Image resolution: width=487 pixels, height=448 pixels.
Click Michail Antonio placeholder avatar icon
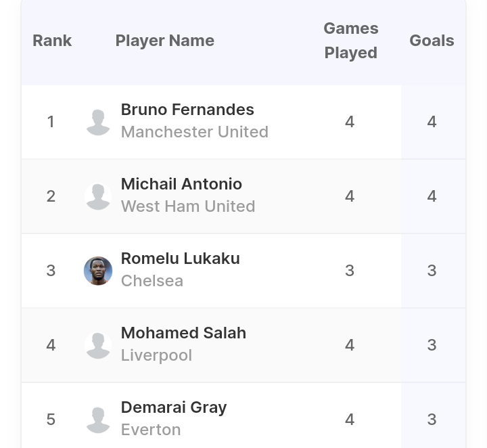pyautogui.click(x=98, y=196)
